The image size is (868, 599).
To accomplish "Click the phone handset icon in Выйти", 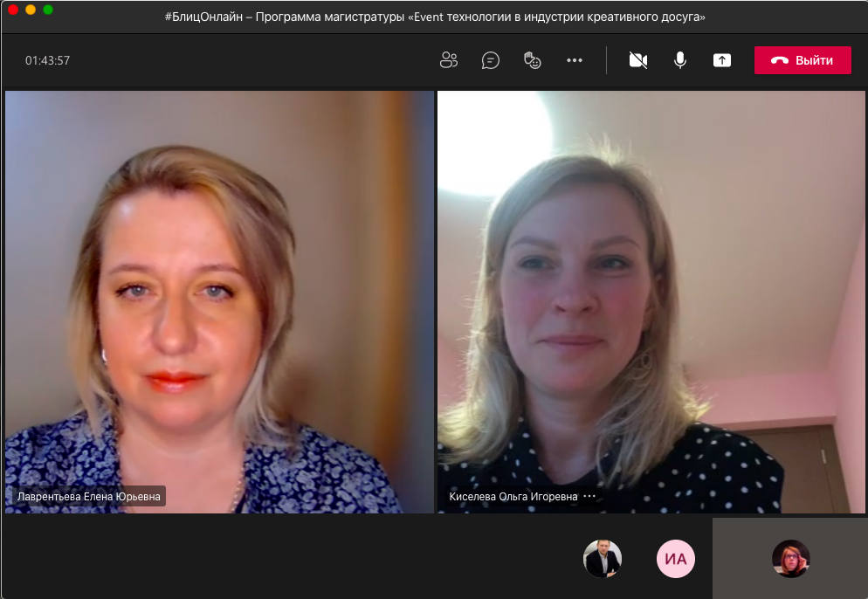I will click(x=779, y=60).
